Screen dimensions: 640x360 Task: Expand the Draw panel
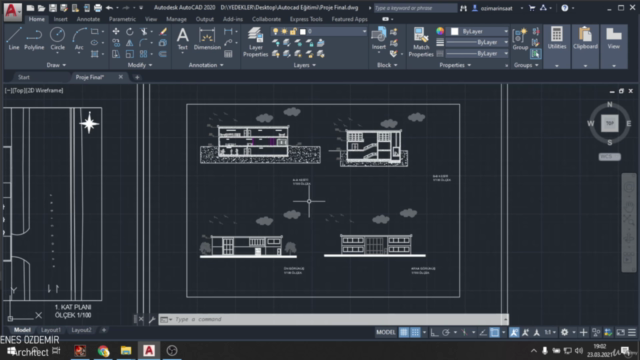click(x=56, y=65)
